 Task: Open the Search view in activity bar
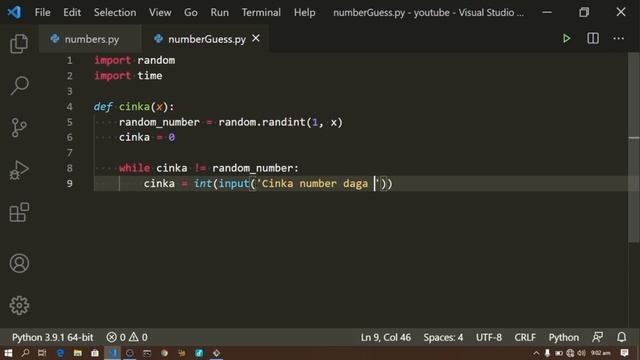pyautogui.click(x=19, y=86)
